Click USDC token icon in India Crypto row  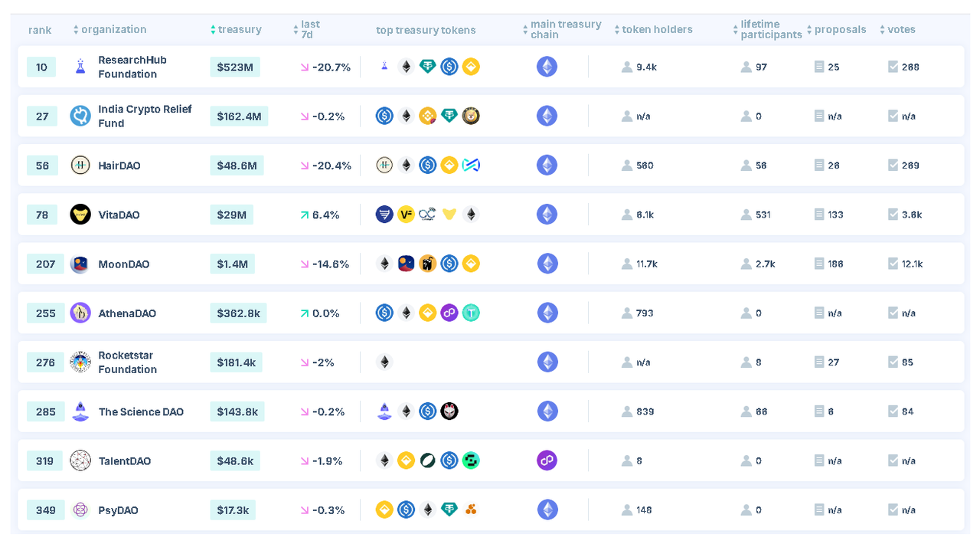click(384, 116)
